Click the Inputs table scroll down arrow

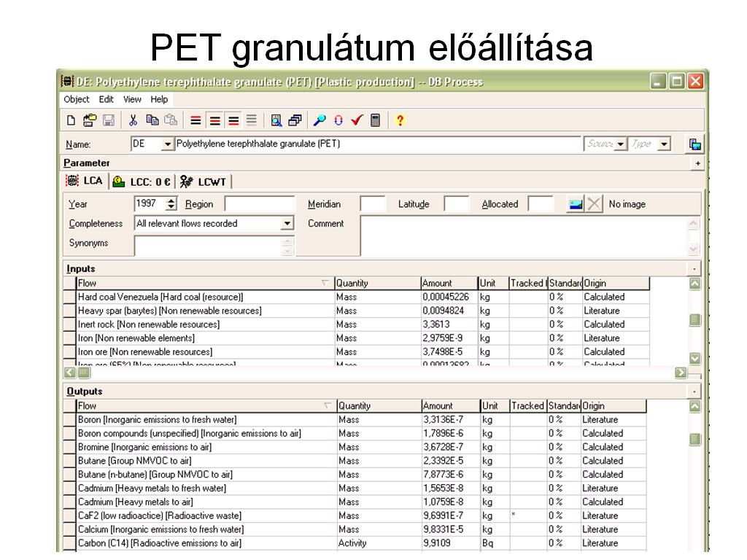(x=695, y=359)
